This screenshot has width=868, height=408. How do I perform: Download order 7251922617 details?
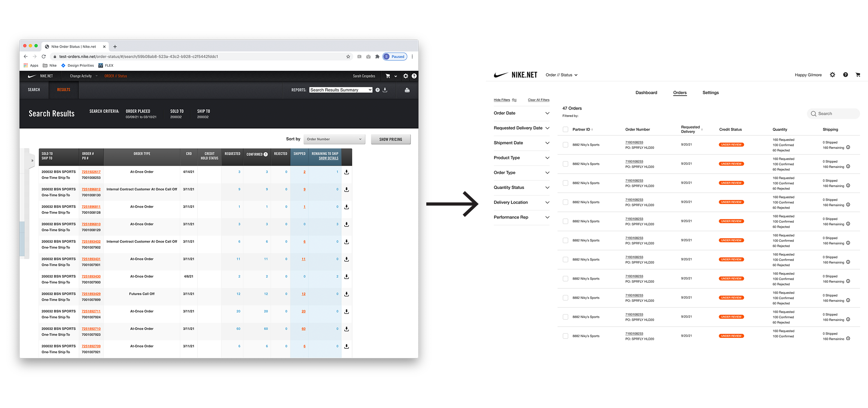[347, 172]
